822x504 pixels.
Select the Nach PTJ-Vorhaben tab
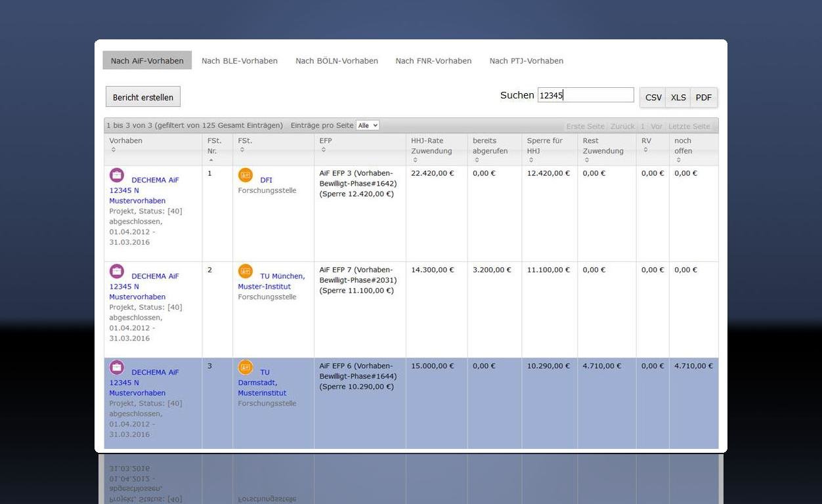[526, 61]
